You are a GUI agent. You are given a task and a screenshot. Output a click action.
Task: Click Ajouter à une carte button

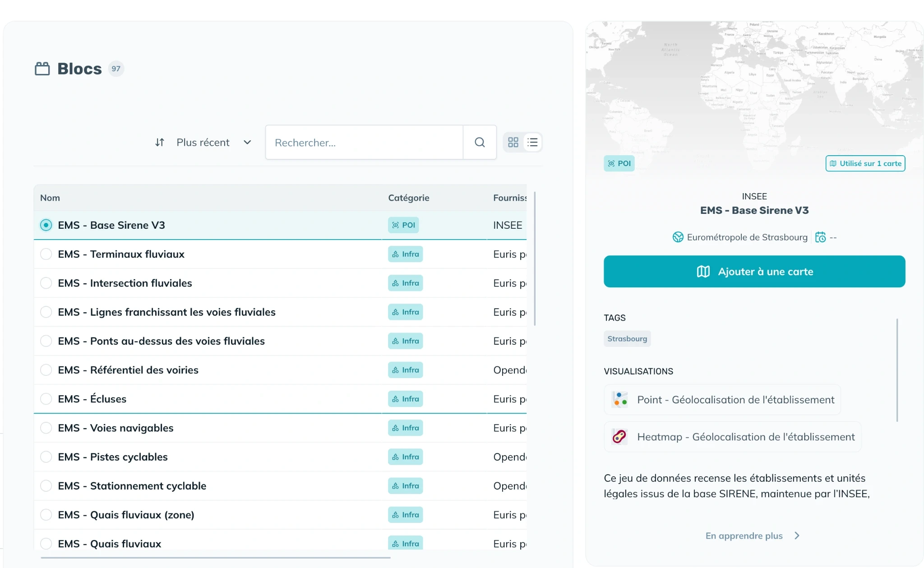point(754,272)
